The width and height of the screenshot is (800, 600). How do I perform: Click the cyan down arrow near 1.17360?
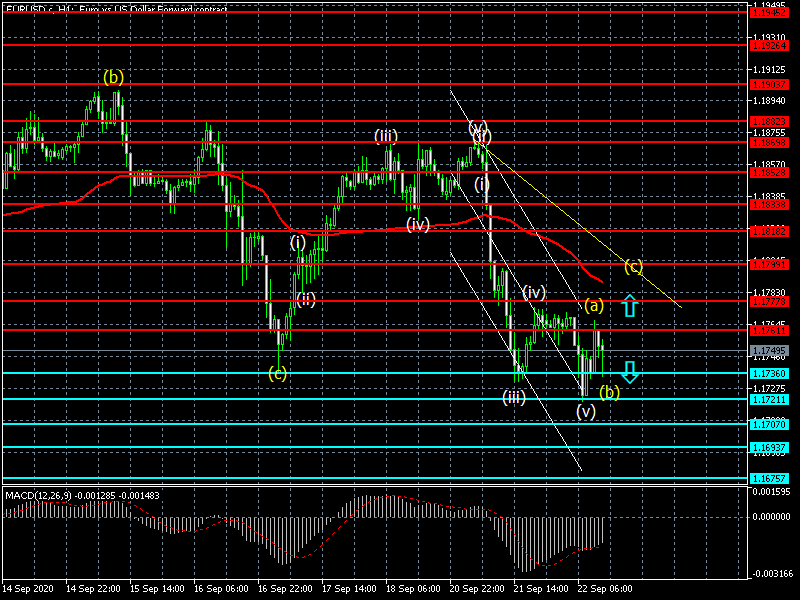630,372
